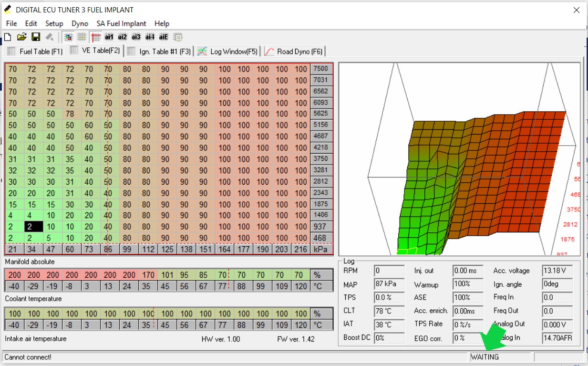
Task: Click the 'Cannot connect!' status message
Action: coord(28,357)
